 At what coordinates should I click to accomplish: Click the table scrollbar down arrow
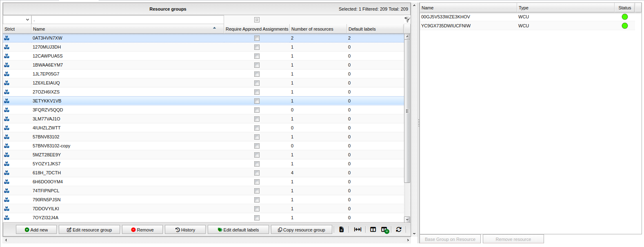[x=407, y=220]
